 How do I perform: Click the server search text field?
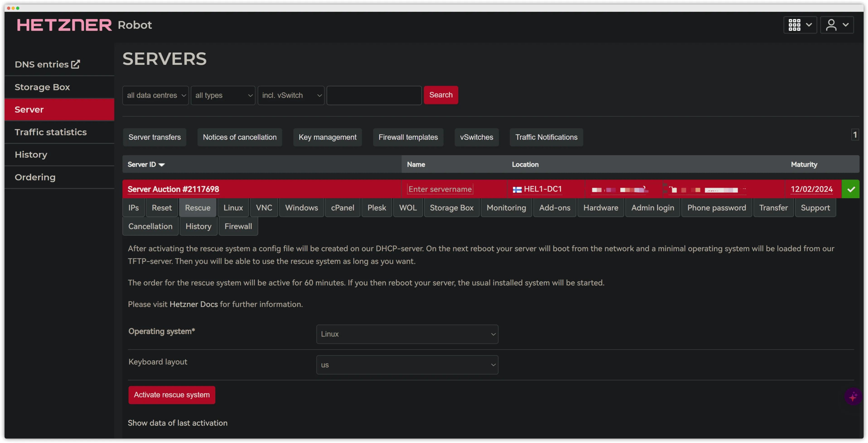coord(374,95)
